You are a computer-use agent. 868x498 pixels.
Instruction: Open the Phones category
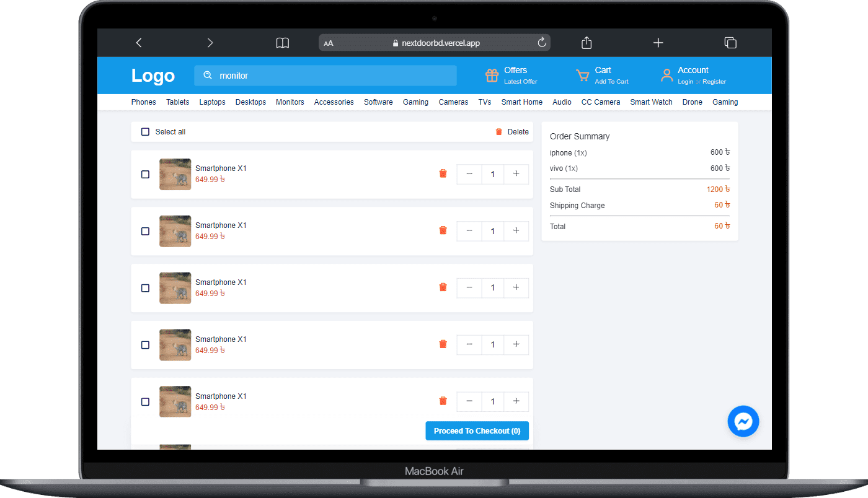coord(144,102)
